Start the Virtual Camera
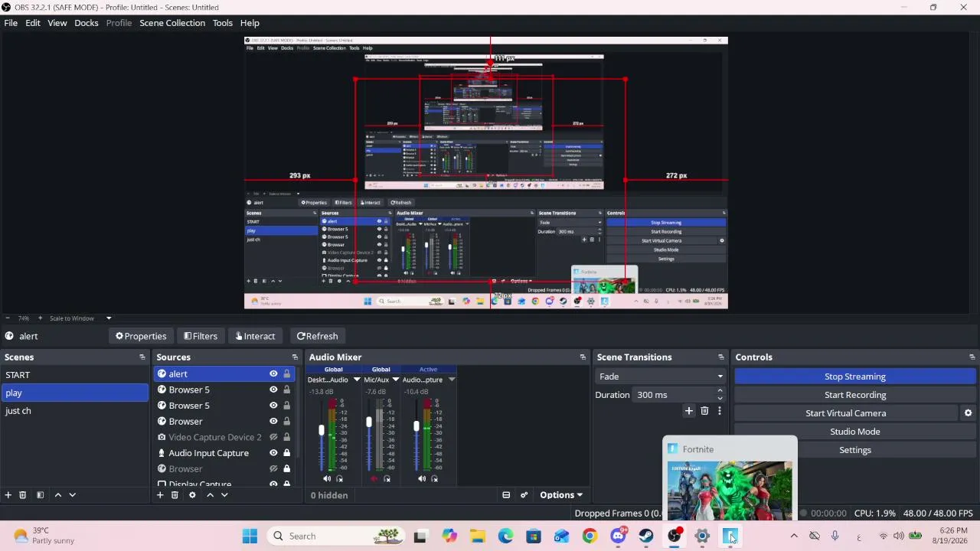 pos(846,413)
